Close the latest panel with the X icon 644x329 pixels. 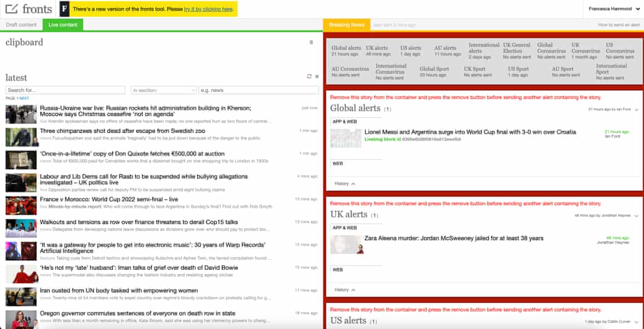click(317, 76)
